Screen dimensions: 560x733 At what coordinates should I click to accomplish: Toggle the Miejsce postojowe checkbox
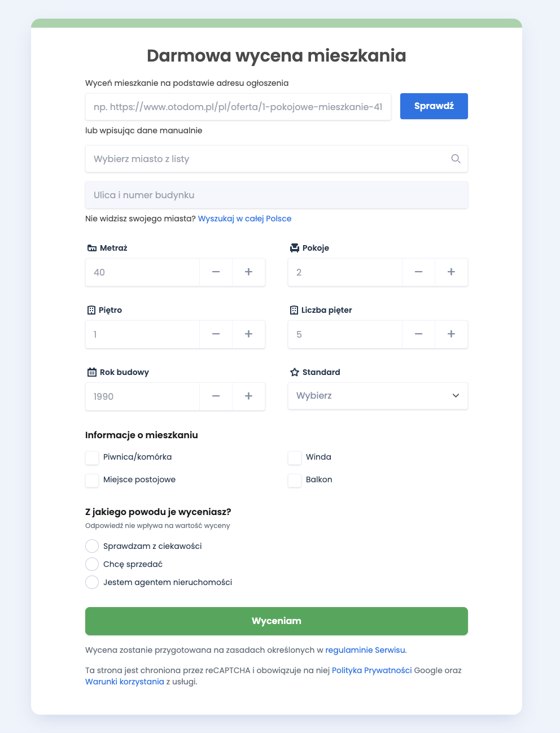[92, 480]
